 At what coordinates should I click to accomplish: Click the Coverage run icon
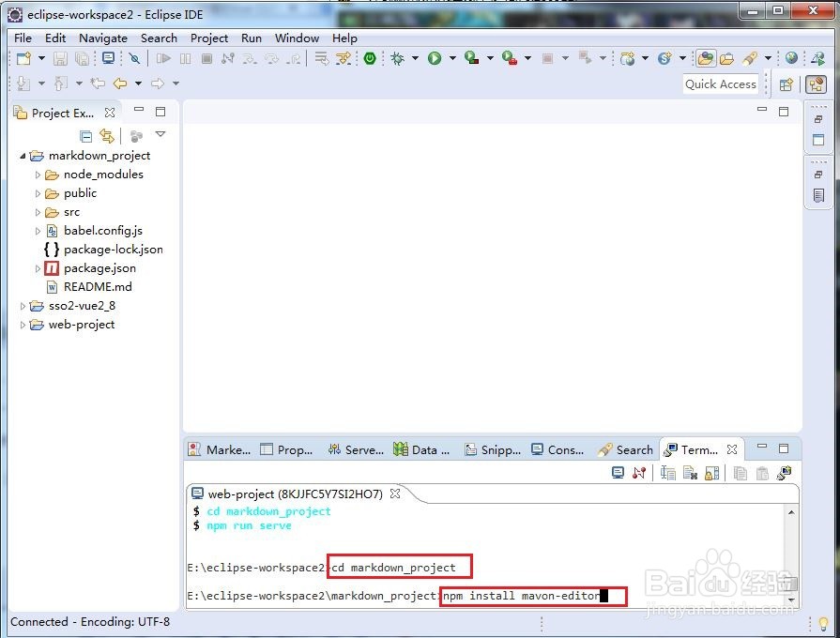pos(472,58)
